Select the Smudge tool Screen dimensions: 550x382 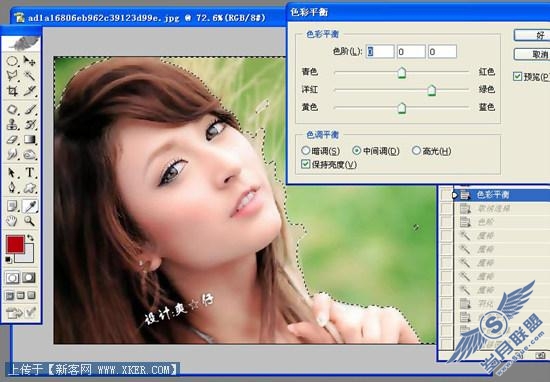12,154
